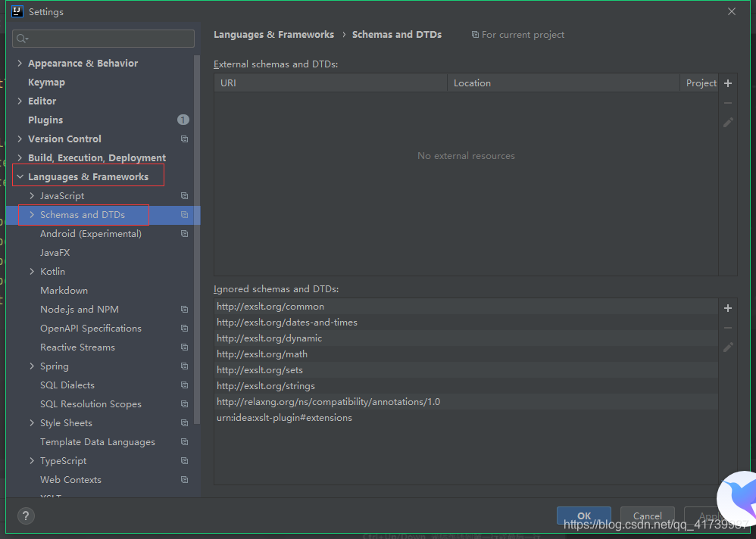The width and height of the screenshot is (756, 539).
Task: Click the project-level icon beside Schemas and DTDs
Action: [184, 215]
